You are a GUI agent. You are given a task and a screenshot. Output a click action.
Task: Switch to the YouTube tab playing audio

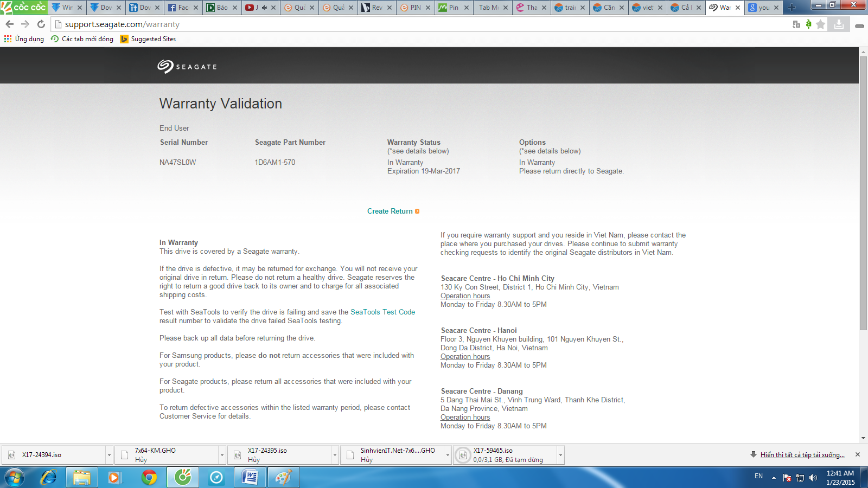tap(259, 8)
